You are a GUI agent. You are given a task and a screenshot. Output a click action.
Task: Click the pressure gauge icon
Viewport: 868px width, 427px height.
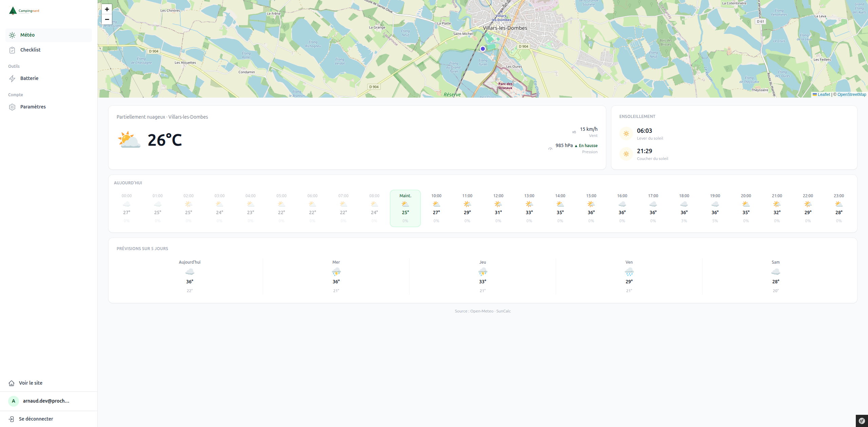click(550, 148)
